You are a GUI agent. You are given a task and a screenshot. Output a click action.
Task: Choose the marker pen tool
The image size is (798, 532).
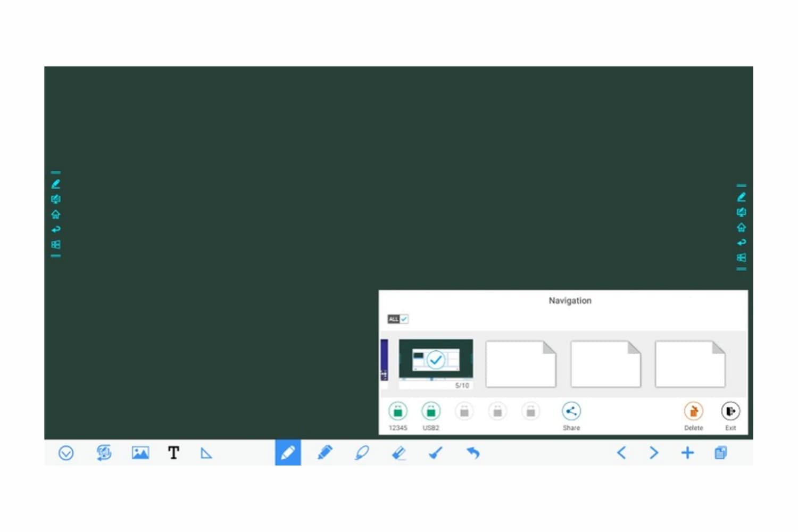[x=325, y=453]
